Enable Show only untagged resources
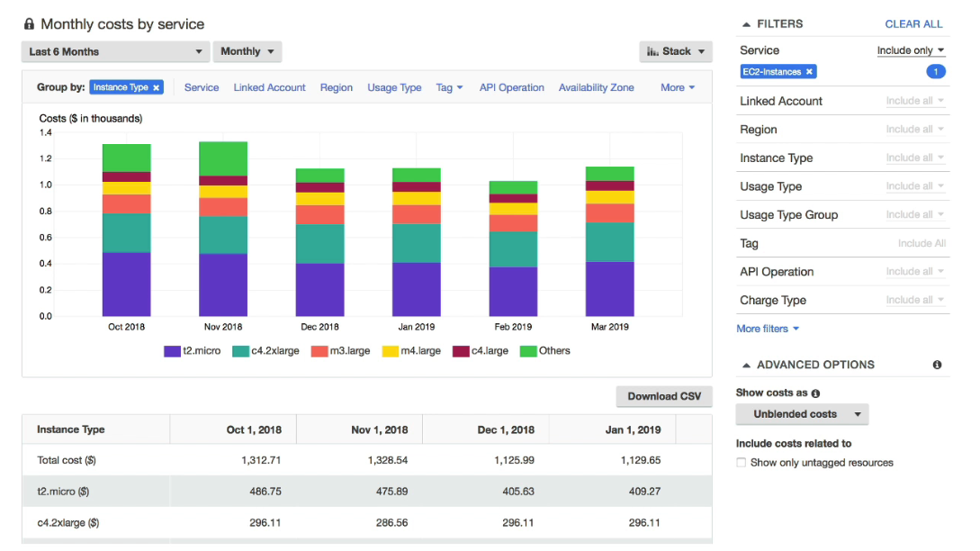 pos(742,463)
